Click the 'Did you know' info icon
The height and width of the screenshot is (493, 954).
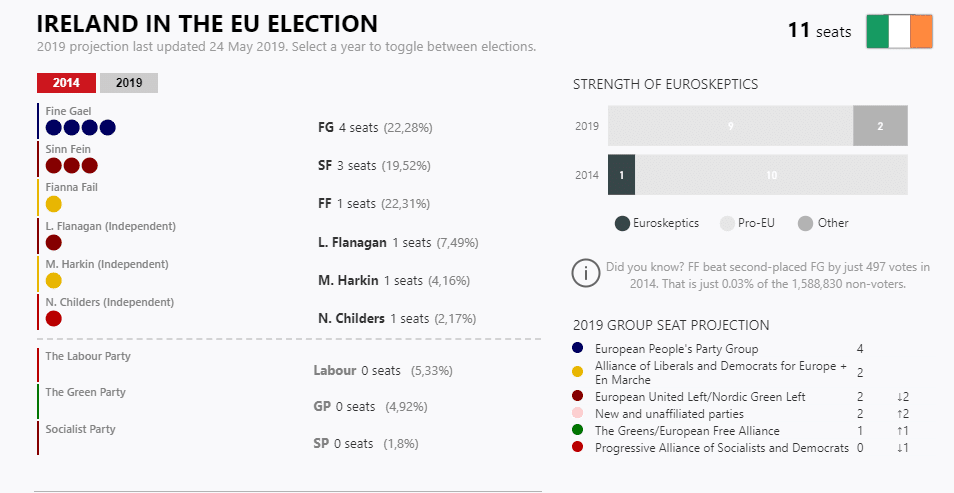[585, 273]
